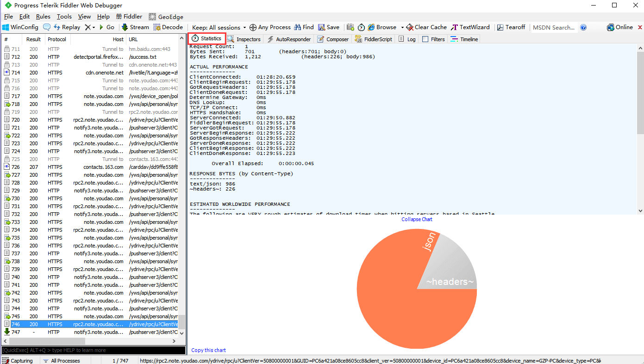Select session 747 notify3.note.youdao row
Viewport: 644px width, 364px height.
pos(90,332)
